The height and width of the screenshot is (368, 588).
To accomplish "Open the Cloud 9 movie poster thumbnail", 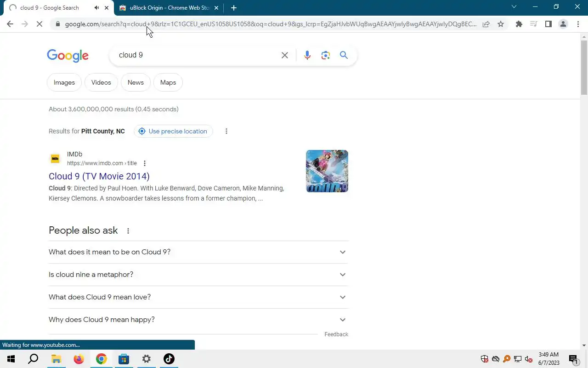I will [x=327, y=171].
